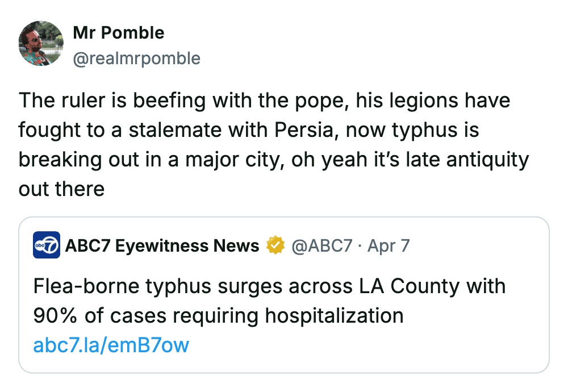Select the @ABC7 handle
The width and height of the screenshot is (568, 392).
click(322, 245)
